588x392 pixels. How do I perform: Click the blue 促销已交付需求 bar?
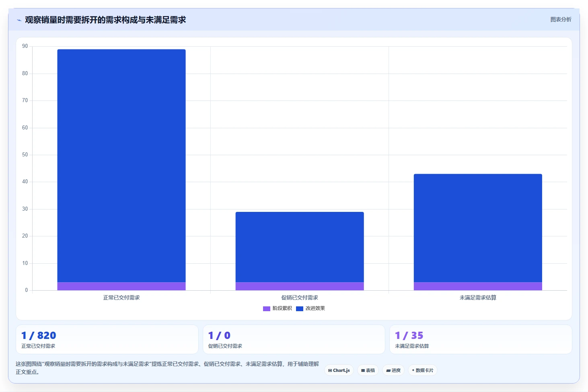[300, 247]
